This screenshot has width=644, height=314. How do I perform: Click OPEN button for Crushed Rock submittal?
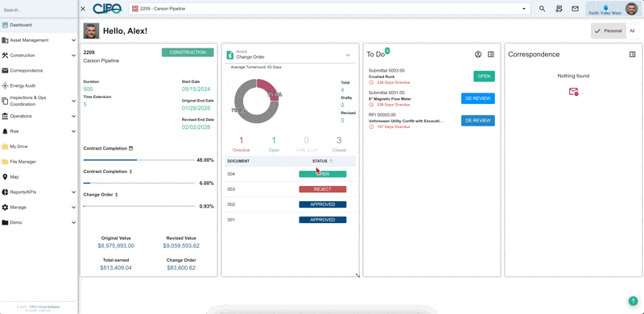pyautogui.click(x=485, y=76)
